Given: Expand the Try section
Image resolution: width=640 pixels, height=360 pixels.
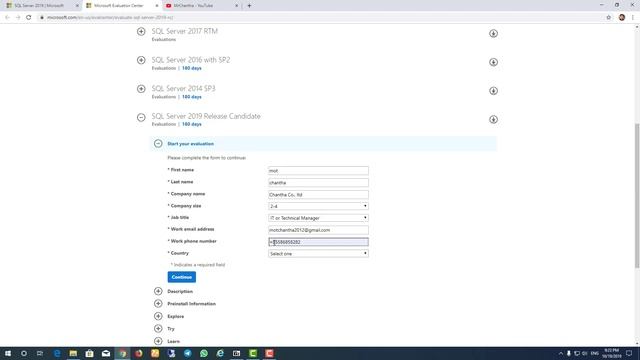Looking at the screenshot, I should pos(158,329).
